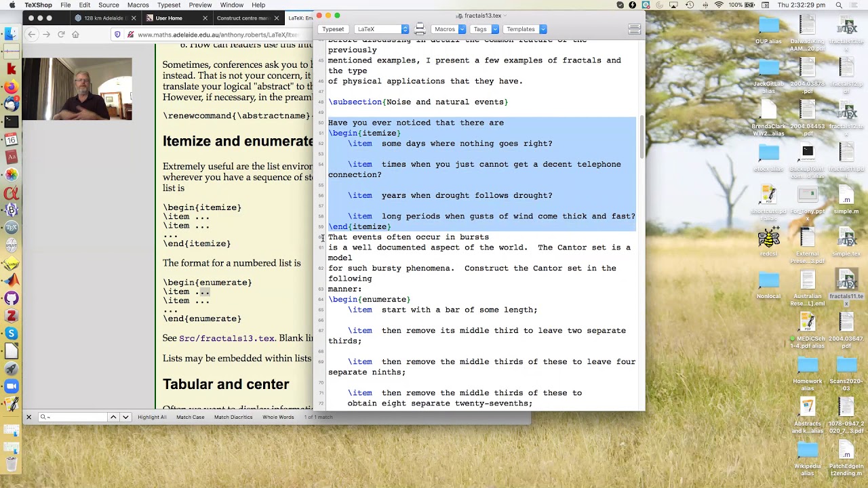868x488 pixels.
Task: Open the Tags dropdown in toolbar
Action: click(x=484, y=29)
